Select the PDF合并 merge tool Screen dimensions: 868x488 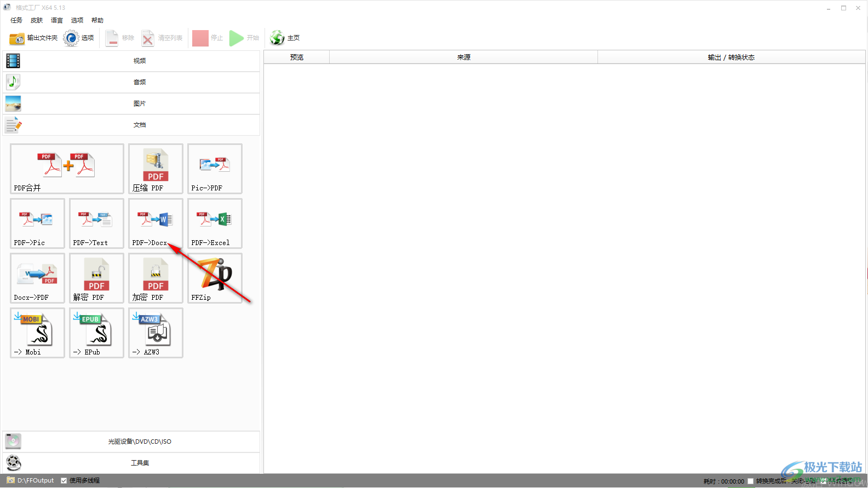[x=67, y=169]
